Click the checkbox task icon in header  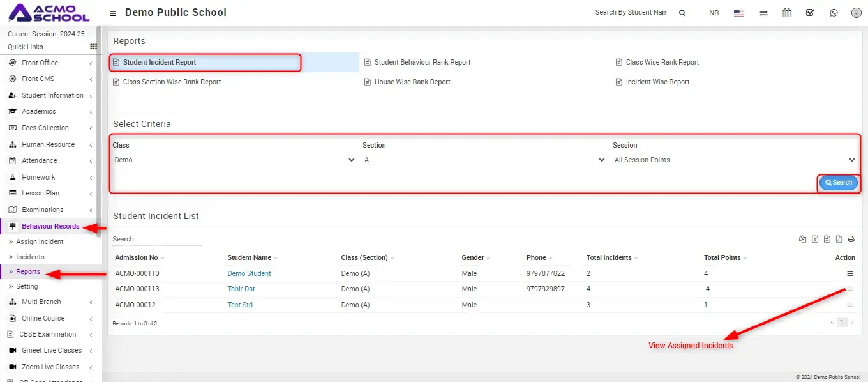810,13
